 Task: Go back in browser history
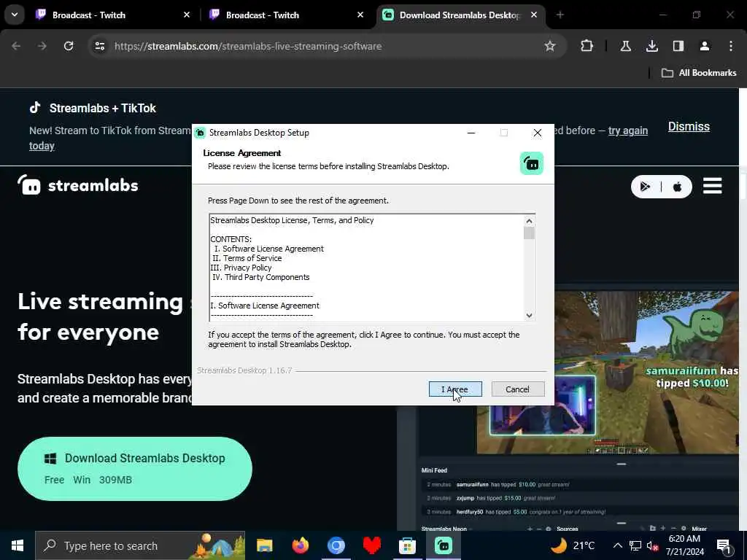16,46
